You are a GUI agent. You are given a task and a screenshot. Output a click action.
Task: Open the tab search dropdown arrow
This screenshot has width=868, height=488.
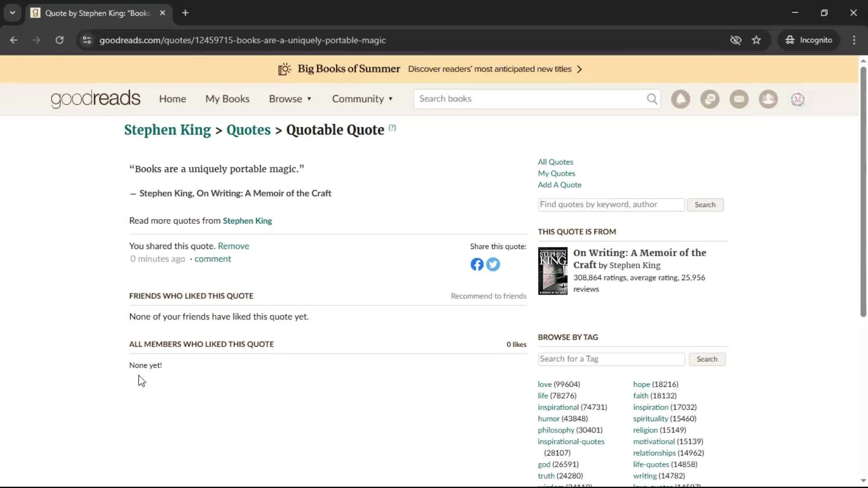point(13,13)
